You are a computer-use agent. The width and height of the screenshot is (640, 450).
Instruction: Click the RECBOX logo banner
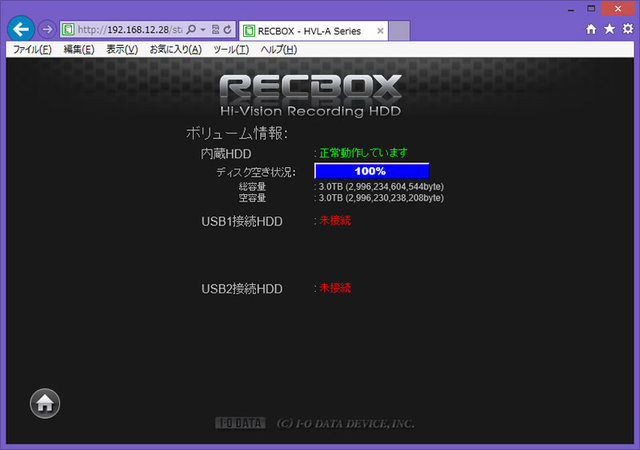310,96
